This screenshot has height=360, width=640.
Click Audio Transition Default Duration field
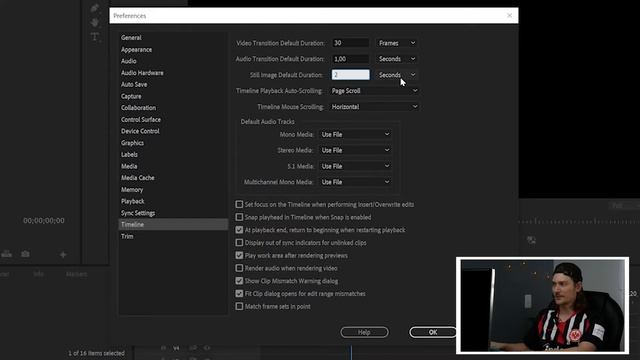click(351, 59)
